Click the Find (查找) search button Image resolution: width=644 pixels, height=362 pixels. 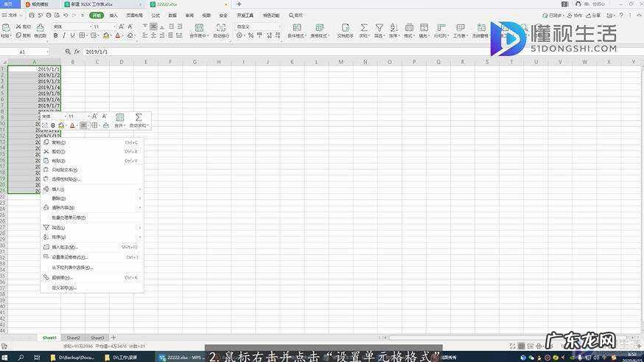[295, 15]
